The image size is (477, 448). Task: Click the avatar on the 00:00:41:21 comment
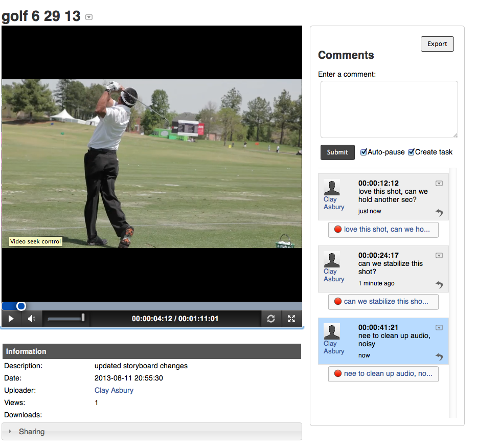click(332, 331)
